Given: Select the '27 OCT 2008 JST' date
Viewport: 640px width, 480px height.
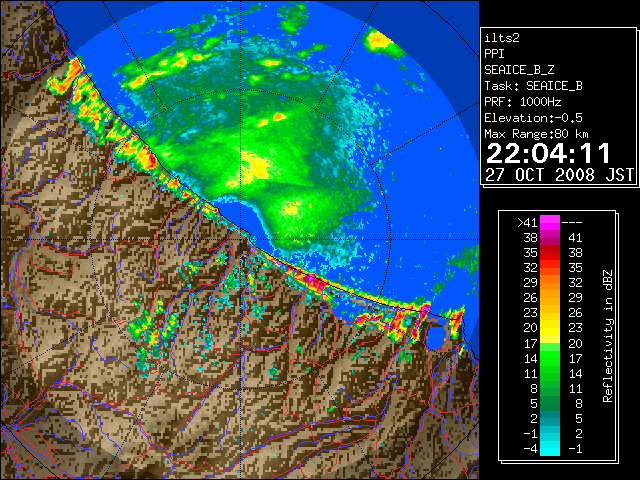Looking at the screenshot, I should [559, 175].
